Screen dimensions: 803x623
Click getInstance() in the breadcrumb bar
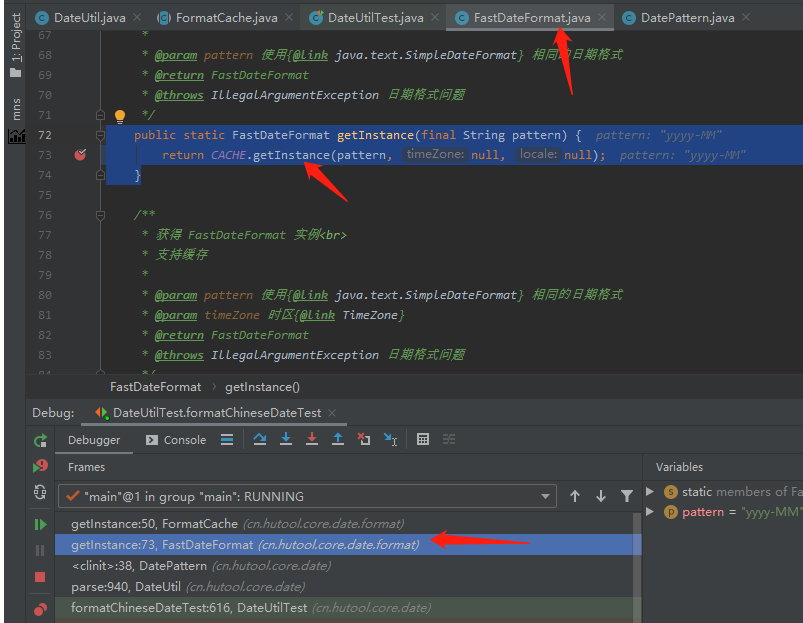[x=262, y=387]
